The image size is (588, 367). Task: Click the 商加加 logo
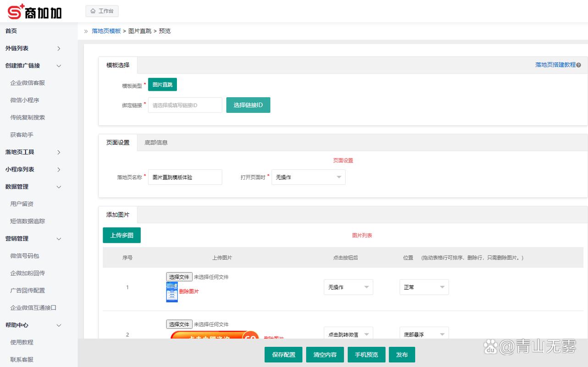(x=34, y=11)
